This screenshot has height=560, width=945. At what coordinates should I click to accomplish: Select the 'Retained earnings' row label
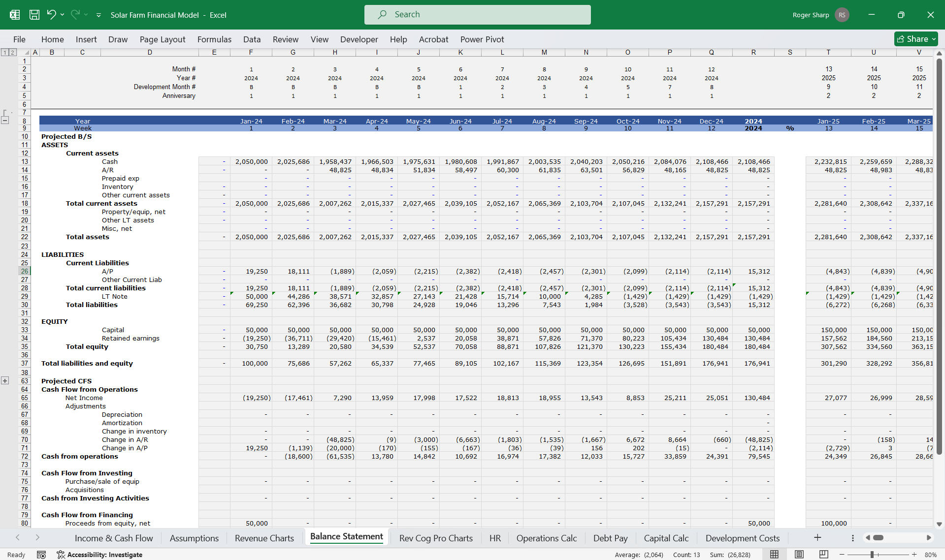130,338
